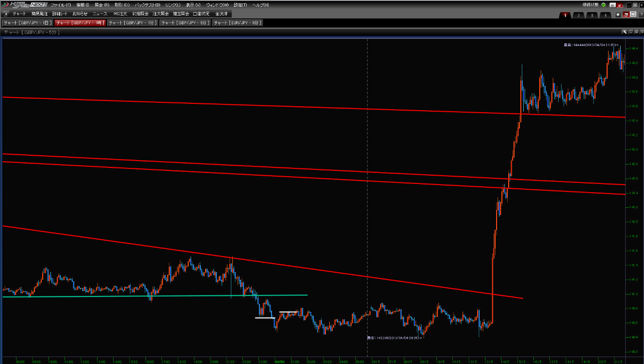Click the HyperSpeed NEXT logo
This screenshot has width=644, height=364.
pyautogui.click(x=24, y=4)
